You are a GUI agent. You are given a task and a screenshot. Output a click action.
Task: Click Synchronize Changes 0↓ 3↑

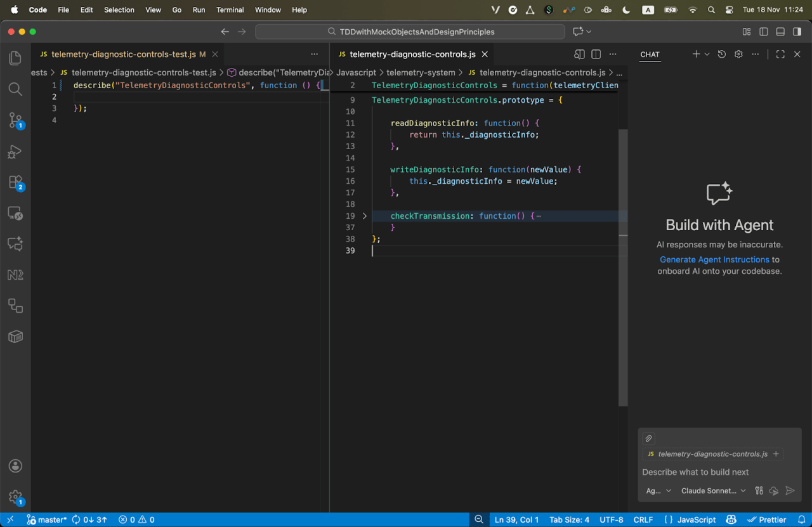click(x=89, y=519)
